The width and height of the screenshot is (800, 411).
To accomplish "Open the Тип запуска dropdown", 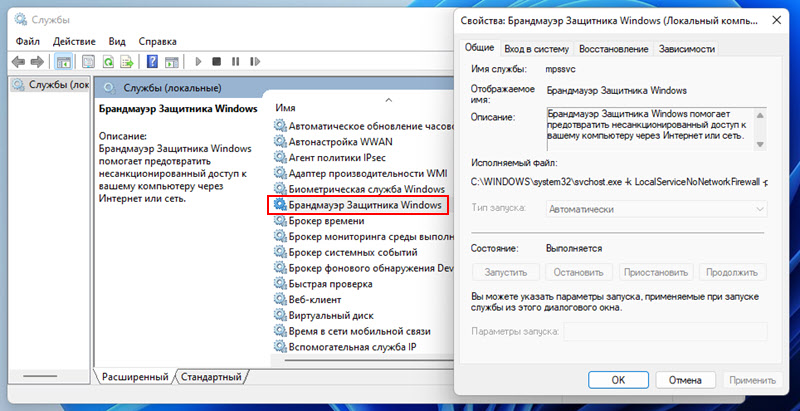I will click(656, 208).
